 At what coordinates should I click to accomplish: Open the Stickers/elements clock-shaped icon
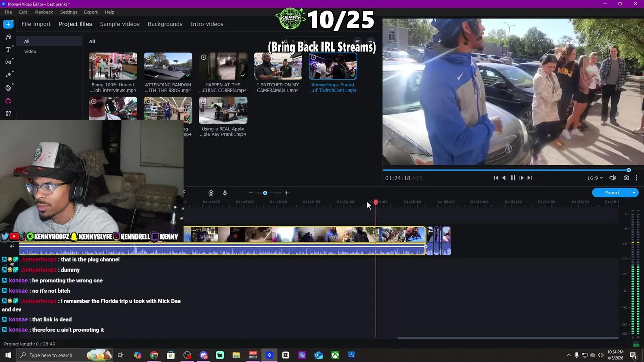point(8,88)
